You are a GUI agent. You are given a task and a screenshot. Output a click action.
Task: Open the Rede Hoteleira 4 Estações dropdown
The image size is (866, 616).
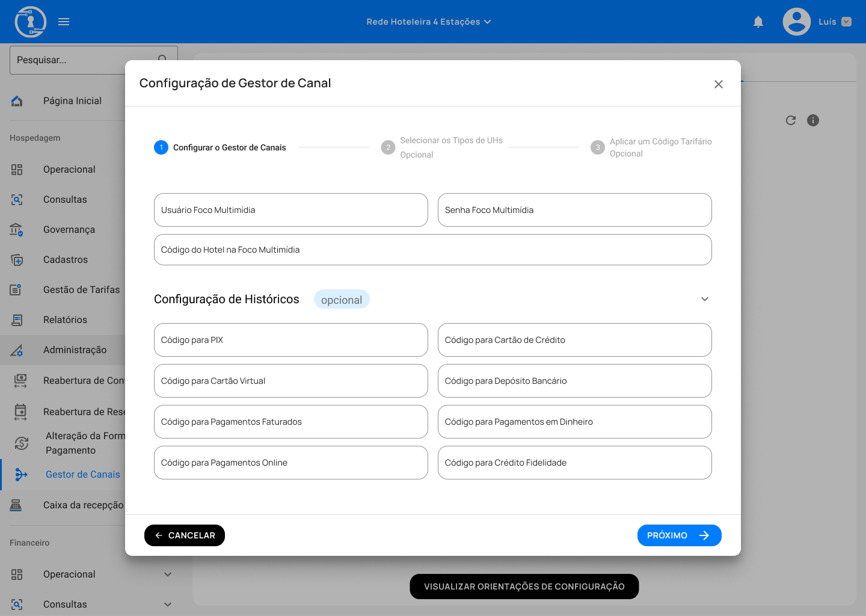tap(429, 22)
